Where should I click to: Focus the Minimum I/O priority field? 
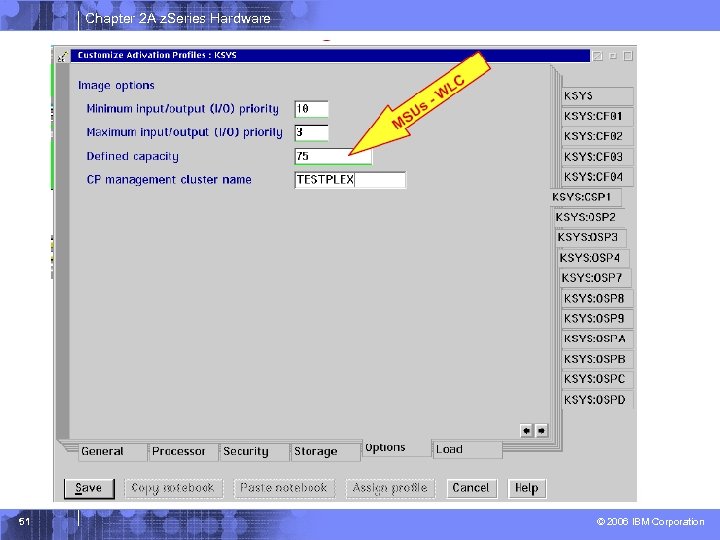[x=311, y=109]
